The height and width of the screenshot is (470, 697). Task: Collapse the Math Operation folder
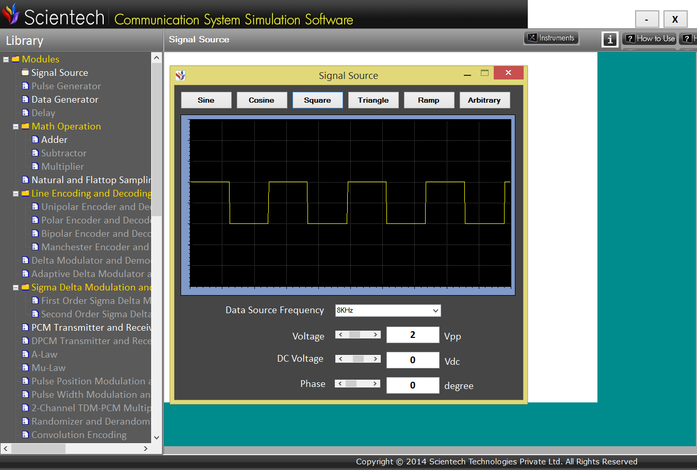point(16,127)
